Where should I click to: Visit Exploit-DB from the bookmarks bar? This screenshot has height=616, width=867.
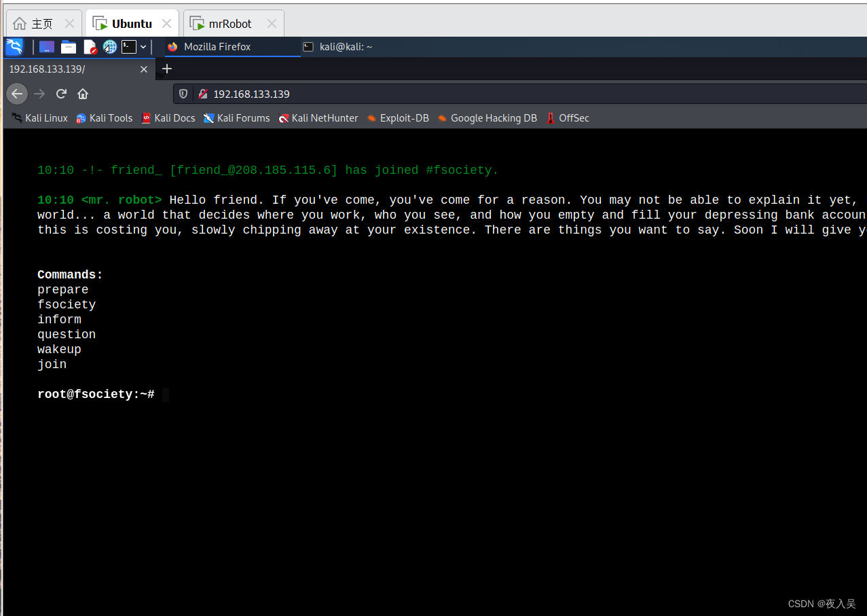[x=398, y=117]
